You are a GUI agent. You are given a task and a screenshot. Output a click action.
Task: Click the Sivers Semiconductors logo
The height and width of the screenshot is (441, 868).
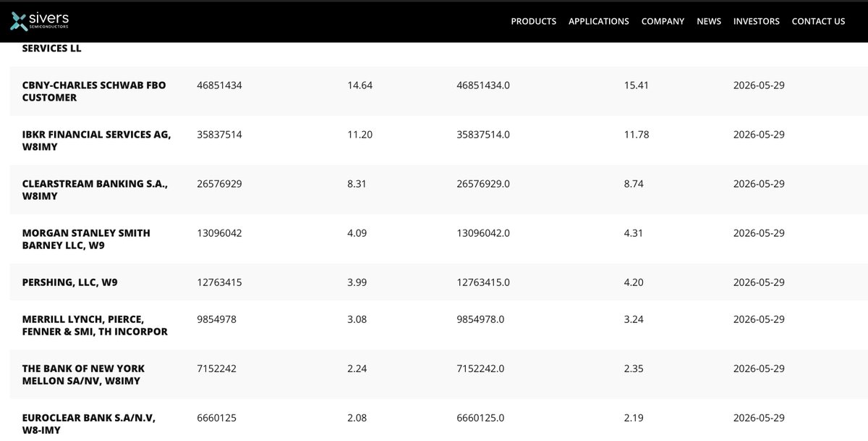point(41,21)
